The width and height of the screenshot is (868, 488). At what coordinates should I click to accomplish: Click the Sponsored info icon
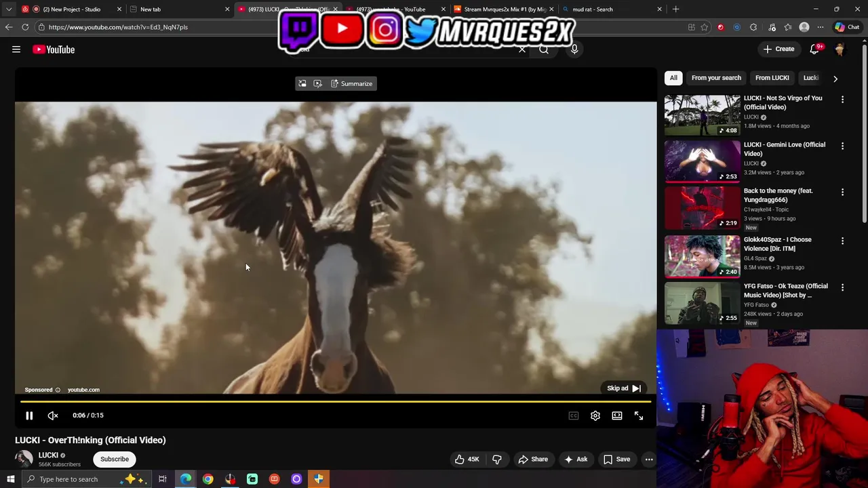click(x=58, y=390)
